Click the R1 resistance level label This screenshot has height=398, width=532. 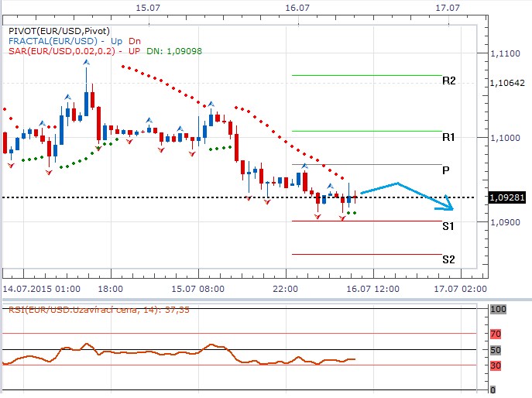click(448, 137)
